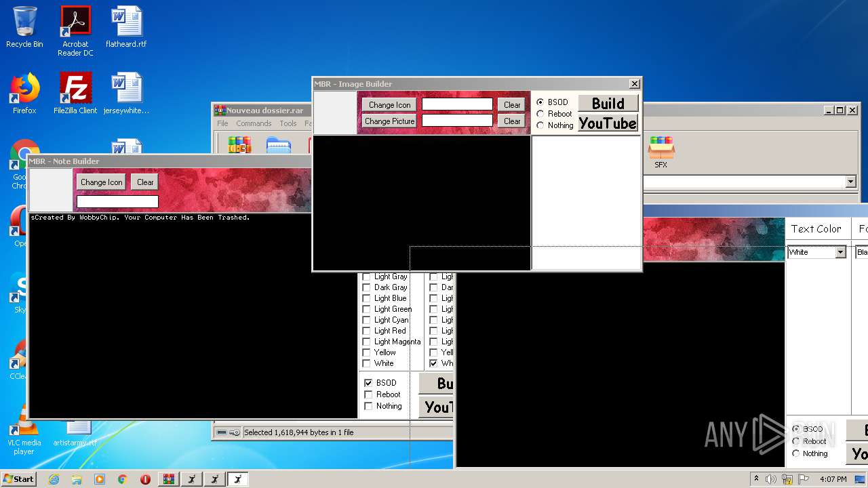Switch to WinRAR taskbar button

pos(169,479)
